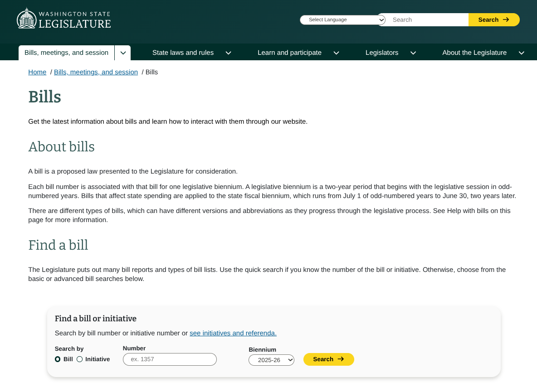Go to Home breadcrumb link

click(37, 72)
